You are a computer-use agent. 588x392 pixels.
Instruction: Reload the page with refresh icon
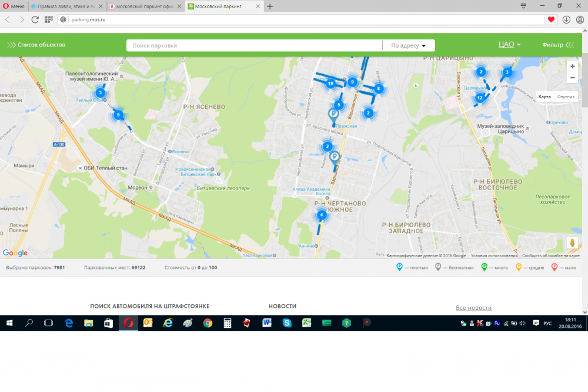point(35,19)
